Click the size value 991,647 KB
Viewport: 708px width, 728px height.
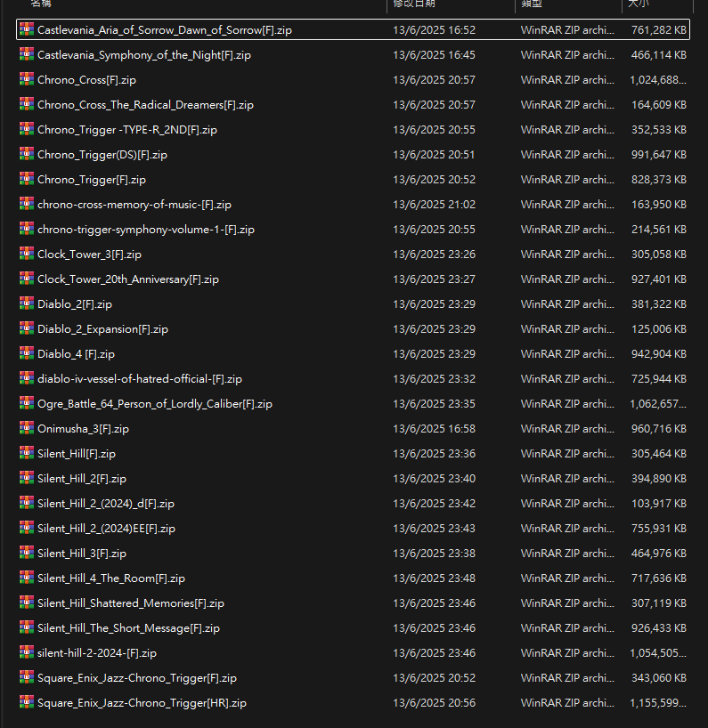coord(659,155)
